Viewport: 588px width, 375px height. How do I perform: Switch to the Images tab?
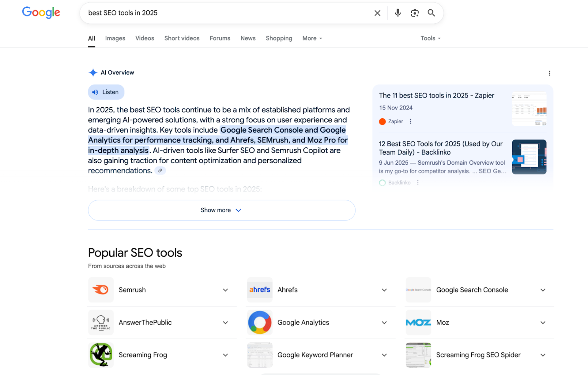coord(115,38)
